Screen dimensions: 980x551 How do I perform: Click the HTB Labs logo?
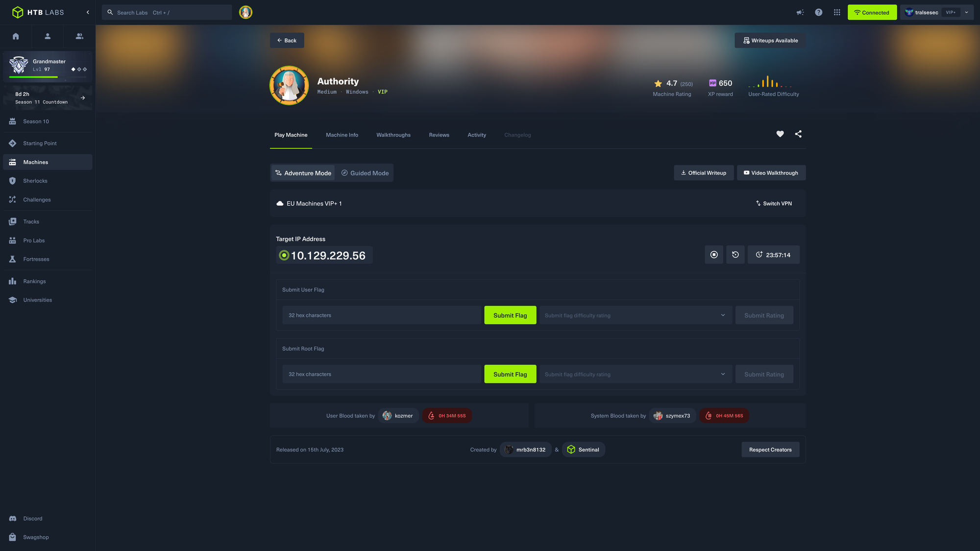(x=38, y=12)
